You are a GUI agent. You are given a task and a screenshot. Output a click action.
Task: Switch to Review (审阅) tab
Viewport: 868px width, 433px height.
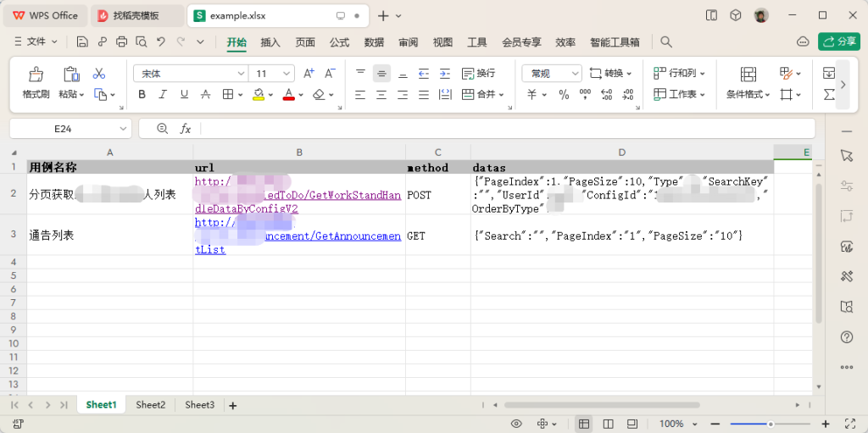click(408, 42)
